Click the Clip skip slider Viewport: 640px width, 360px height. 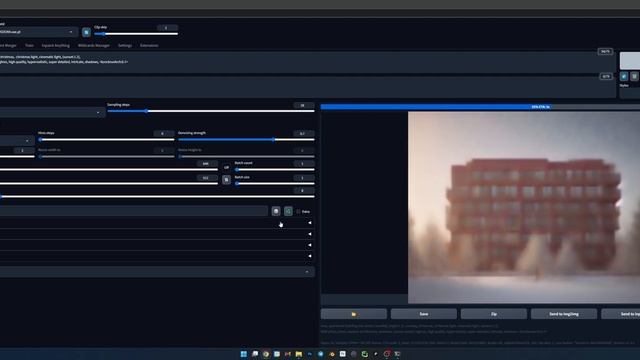click(136, 34)
